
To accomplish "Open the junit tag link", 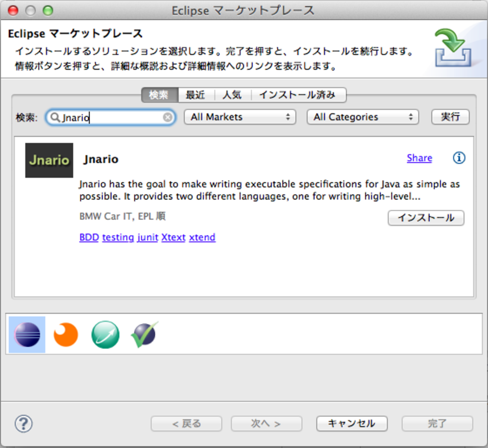I will 148,237.
